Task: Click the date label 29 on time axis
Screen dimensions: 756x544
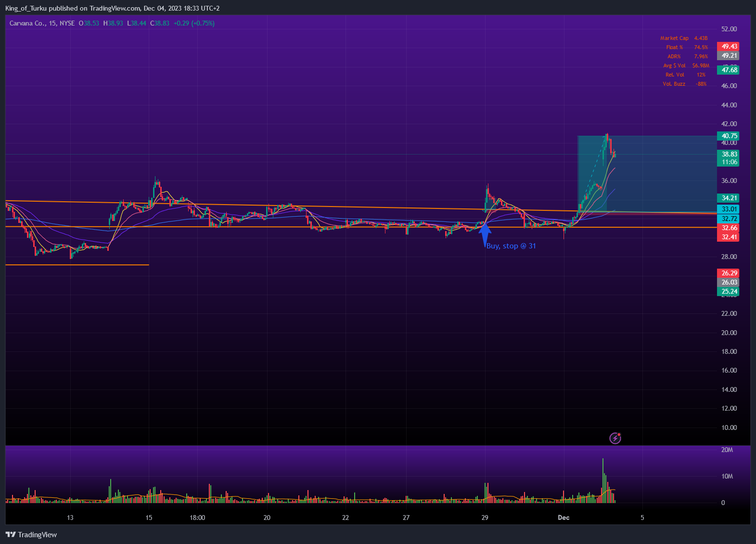Action: point(485,518)
